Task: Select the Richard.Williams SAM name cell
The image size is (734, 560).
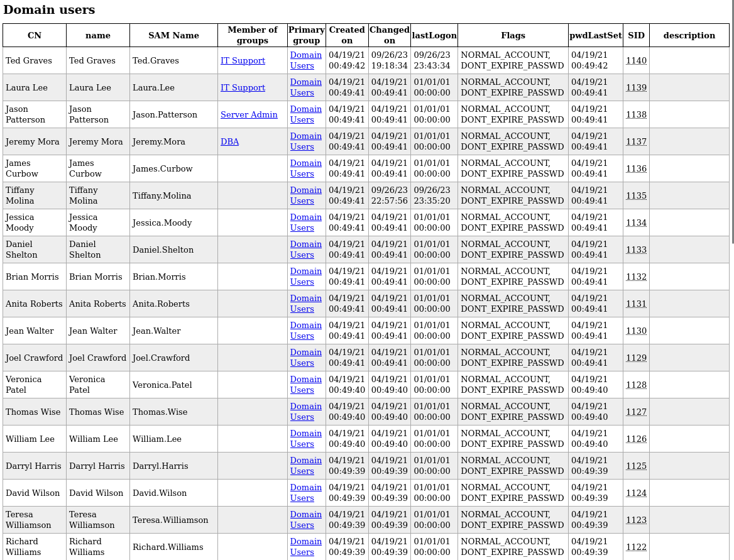Action: pyautogui.click(x=173, y=547)
